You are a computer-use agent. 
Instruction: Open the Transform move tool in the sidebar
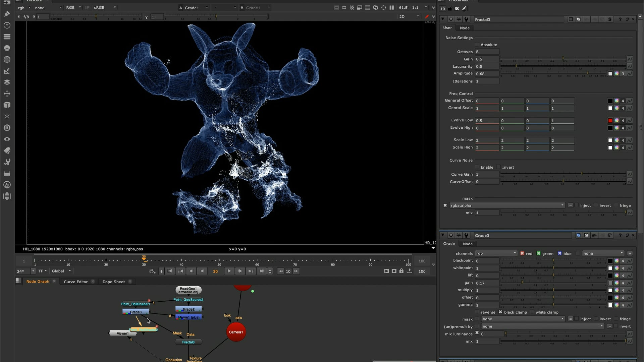point(7,94)
